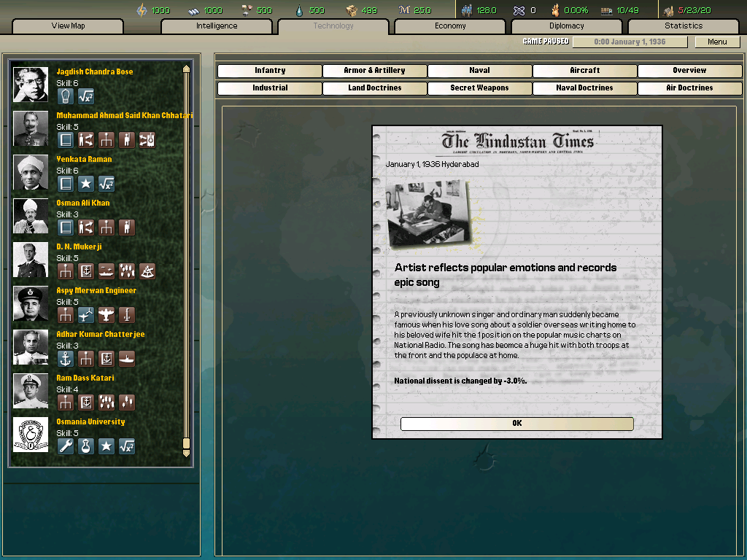
Task: Open the Statistics tab
Action: click(x=684, y=26)
